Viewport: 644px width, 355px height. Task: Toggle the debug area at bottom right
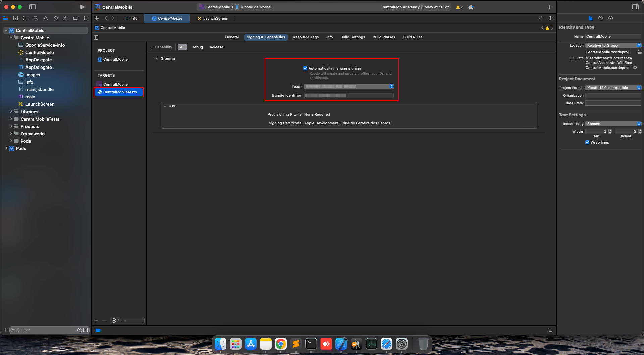550,330
